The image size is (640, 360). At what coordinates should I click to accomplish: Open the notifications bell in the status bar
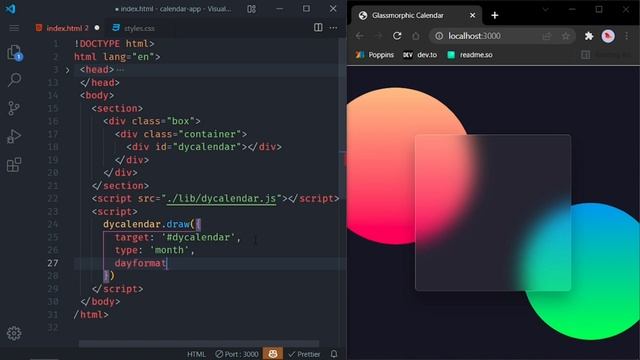pyautogui.click(x=334, y=354)
